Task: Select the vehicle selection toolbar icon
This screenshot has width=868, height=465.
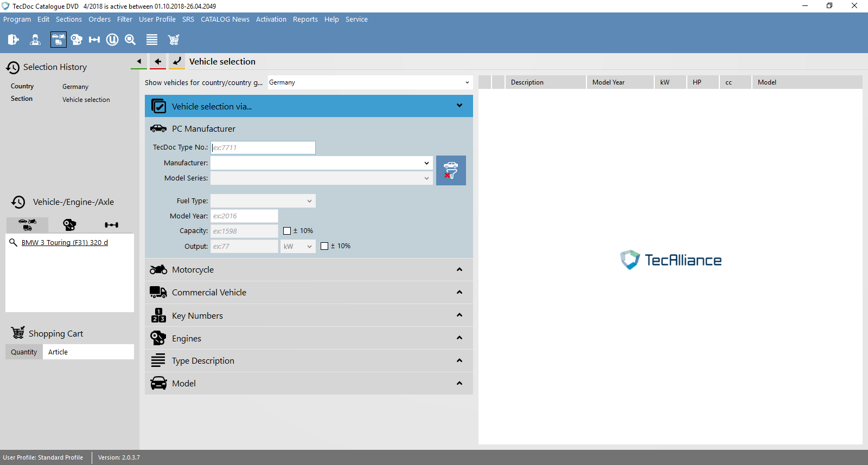Action: [x=58, y=40]
